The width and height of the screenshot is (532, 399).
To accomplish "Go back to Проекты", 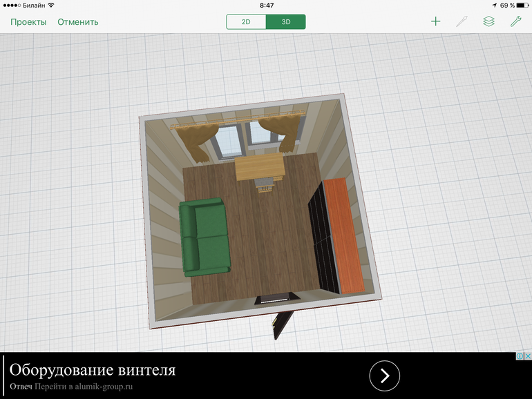I will pos(28,21).
